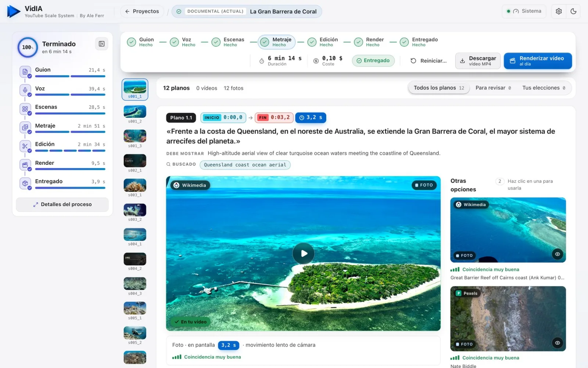Select the Guion pipeline step
The height and width of the screenshot is (368, 588).
(x=141, y=42)
